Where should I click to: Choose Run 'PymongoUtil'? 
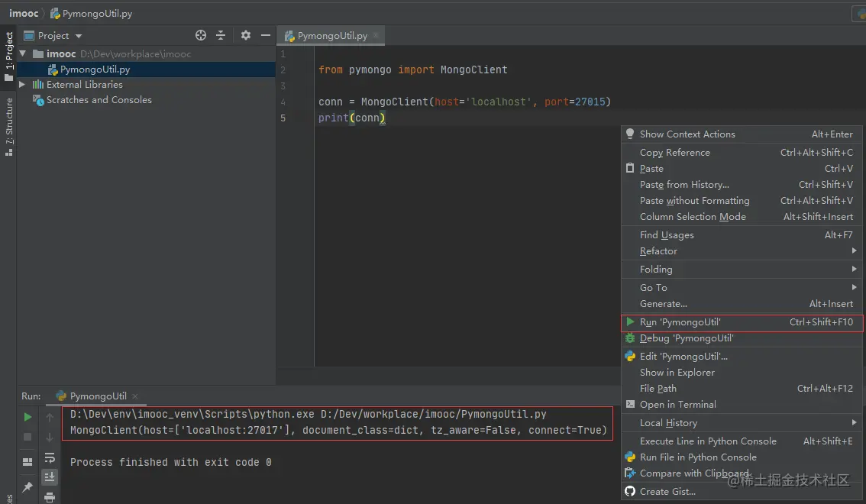pos(742,321)
